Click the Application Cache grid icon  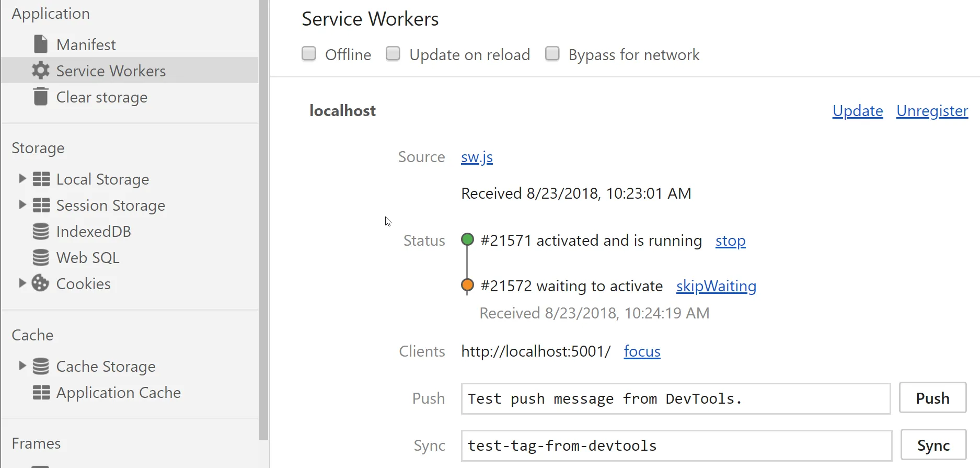point(41,392)
